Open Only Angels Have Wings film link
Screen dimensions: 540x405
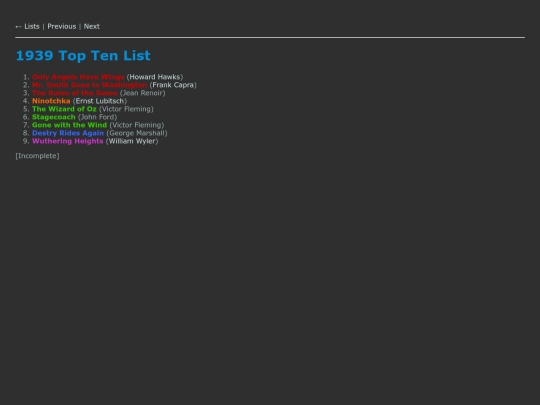(x=78, y=77)
